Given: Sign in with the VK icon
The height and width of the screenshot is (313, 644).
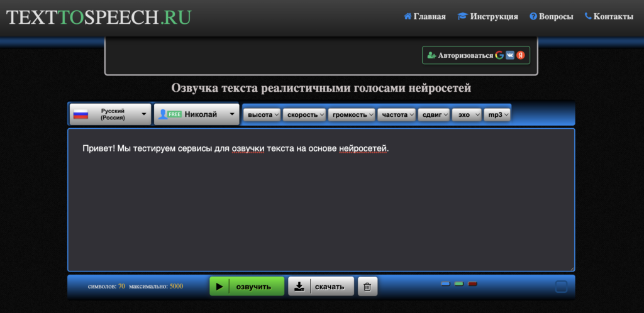Looking at the screenshot, I should [510, 55].
